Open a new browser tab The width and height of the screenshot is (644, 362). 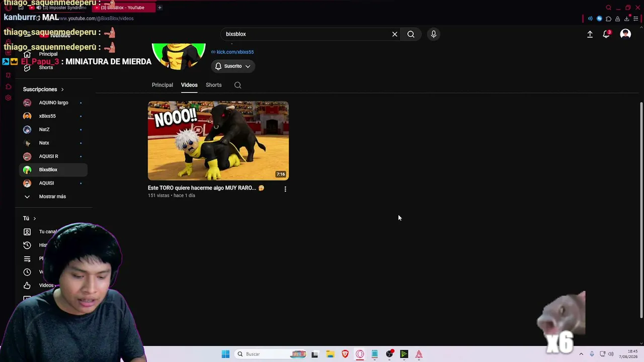point(159,8)
